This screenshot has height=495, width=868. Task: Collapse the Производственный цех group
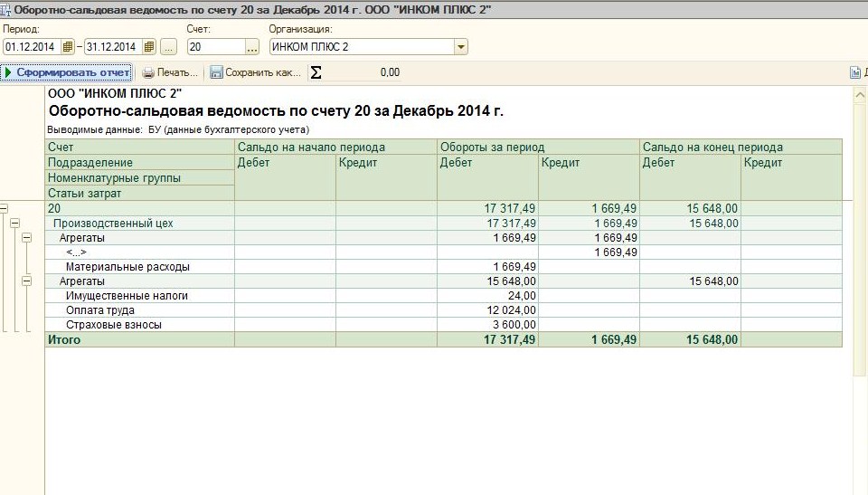tap(14, 223)
